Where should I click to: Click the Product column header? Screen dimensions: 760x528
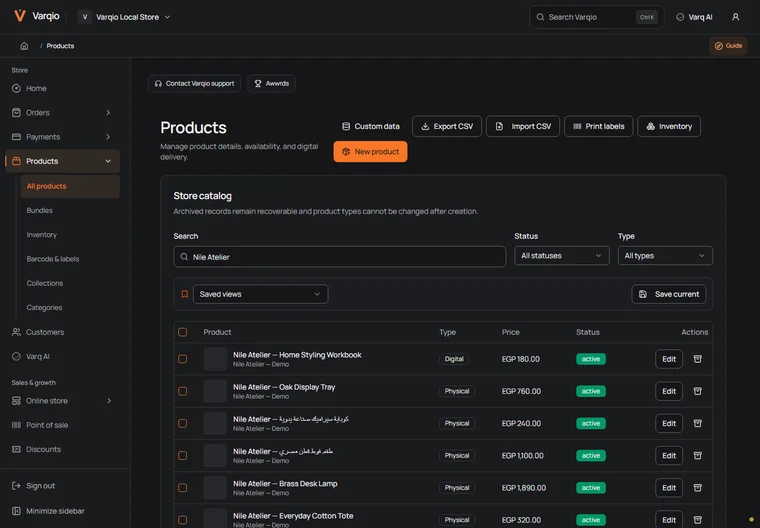coord(217,332)
